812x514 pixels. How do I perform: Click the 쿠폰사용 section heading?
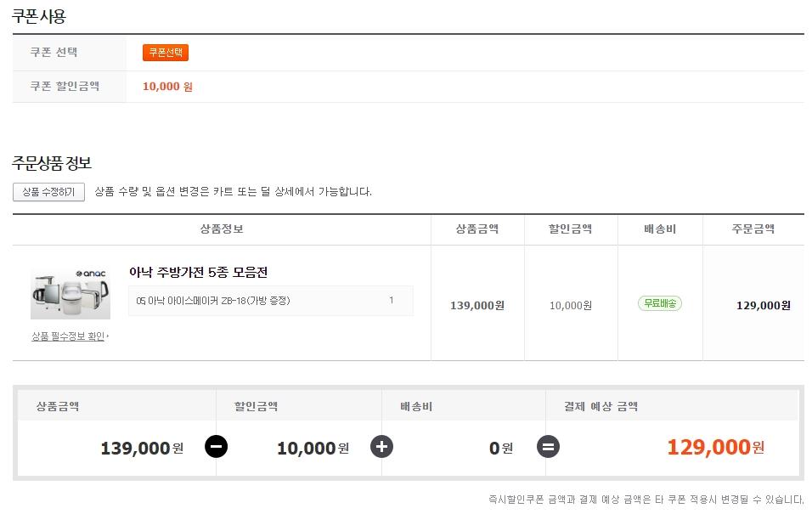coord(39,16)
